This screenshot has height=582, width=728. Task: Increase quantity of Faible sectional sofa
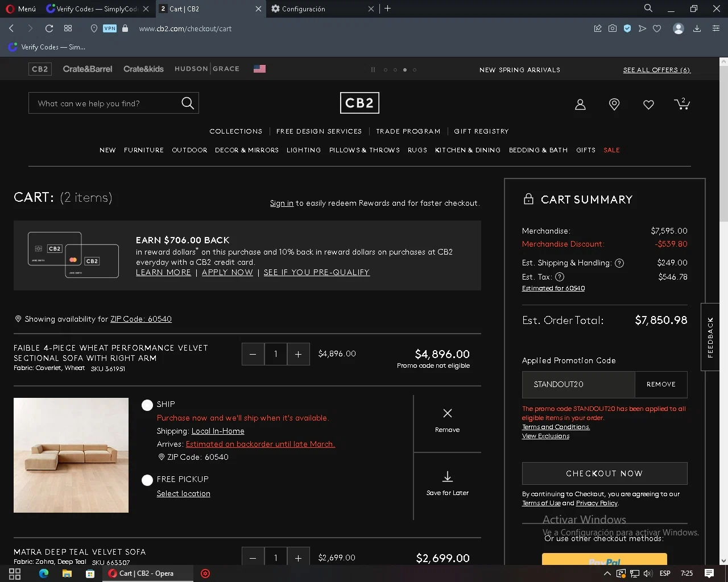(298, 354)
